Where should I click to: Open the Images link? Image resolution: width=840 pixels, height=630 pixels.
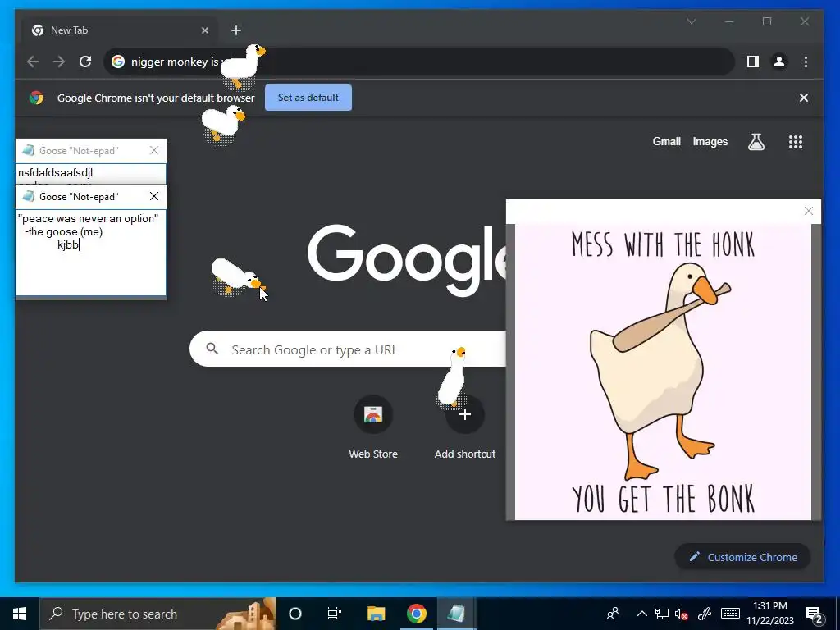(x=710, y=141)
